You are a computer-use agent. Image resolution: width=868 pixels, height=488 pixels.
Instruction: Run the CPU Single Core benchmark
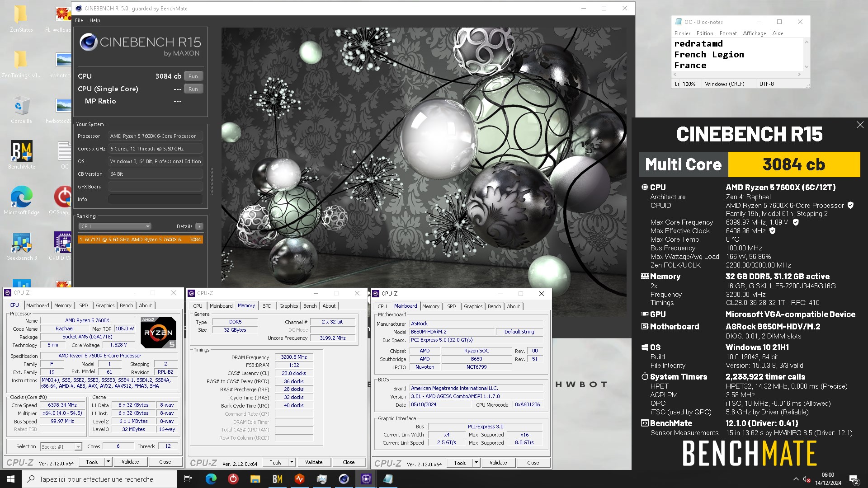click(193, 89)
